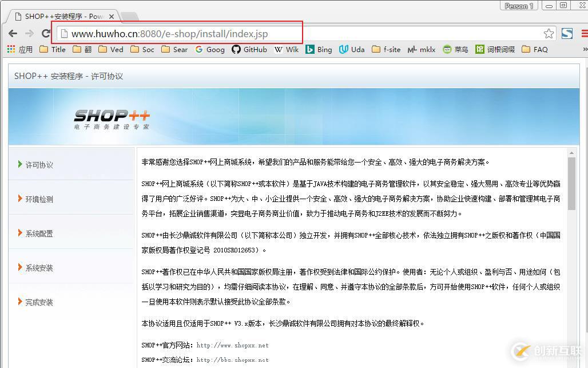Viewport: 588px width, 368px height.
Task: Close the SHOP++安装程序 tab
Action: pos(112,17)
